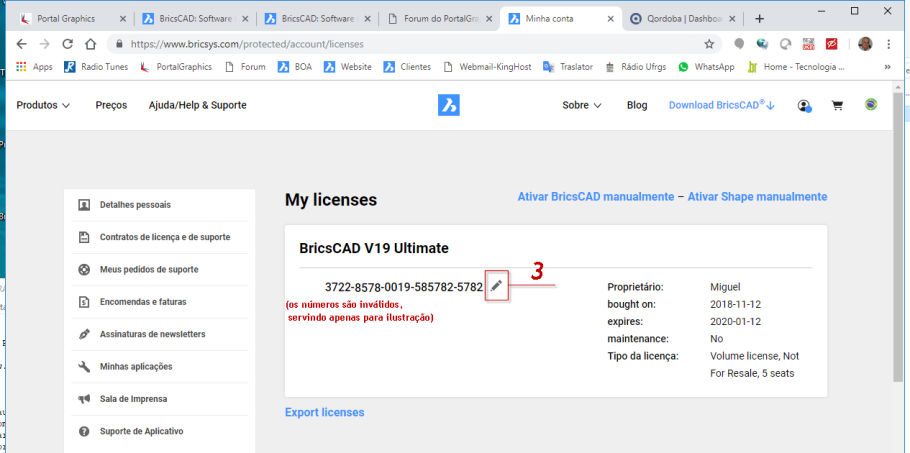Close the Minha conta tab

point(610,19)
